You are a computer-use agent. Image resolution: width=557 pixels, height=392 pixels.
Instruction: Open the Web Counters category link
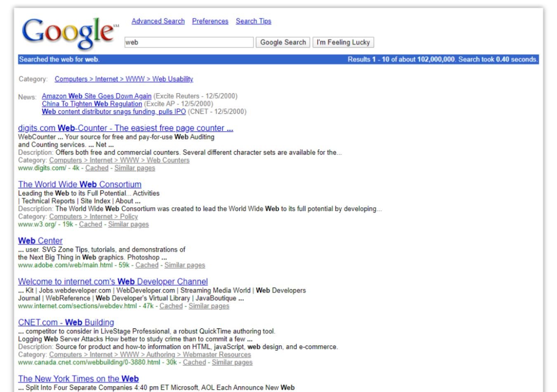tap(119, 160)
